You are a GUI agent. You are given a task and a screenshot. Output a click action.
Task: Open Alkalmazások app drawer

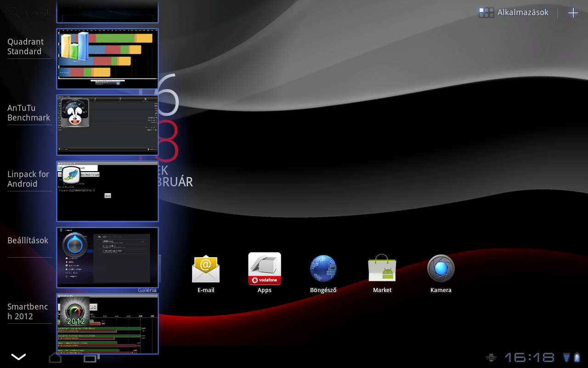514,13
